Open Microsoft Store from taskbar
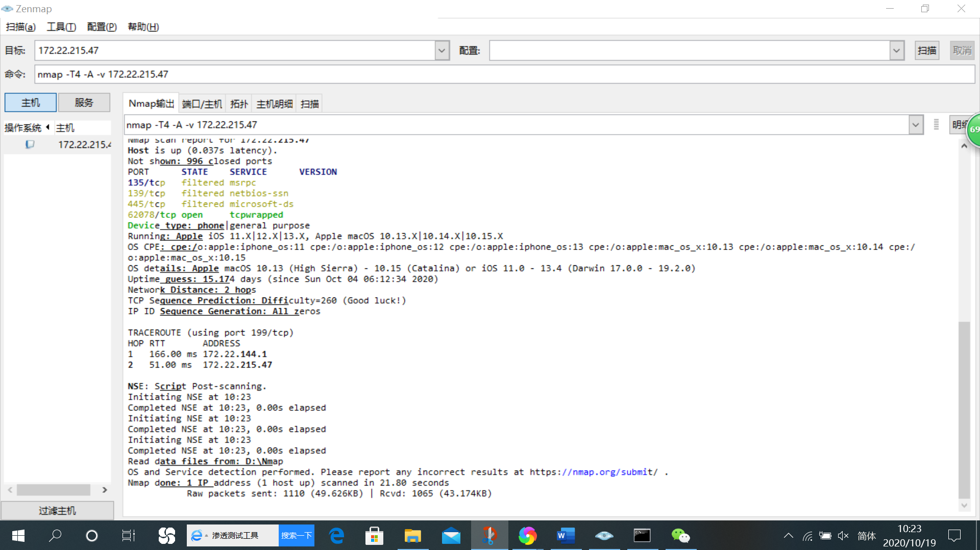The width and height of the screenshot is (980, 550). [374, 535]
